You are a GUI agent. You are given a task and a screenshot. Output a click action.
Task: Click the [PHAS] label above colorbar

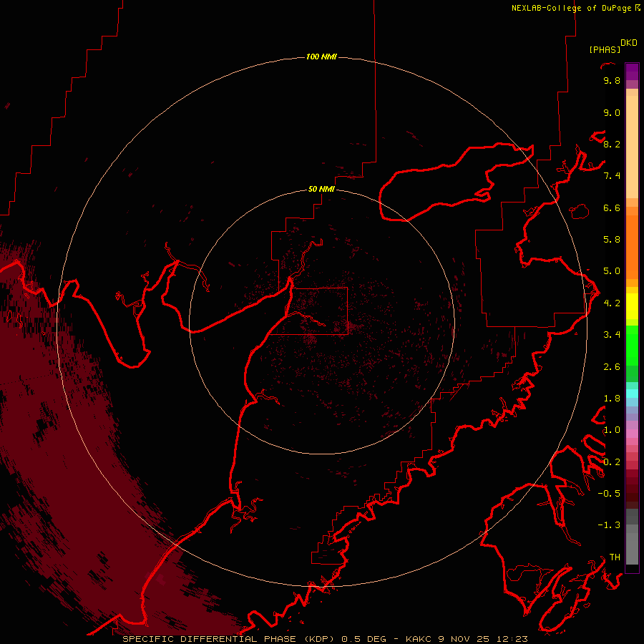tap(605, 49)
